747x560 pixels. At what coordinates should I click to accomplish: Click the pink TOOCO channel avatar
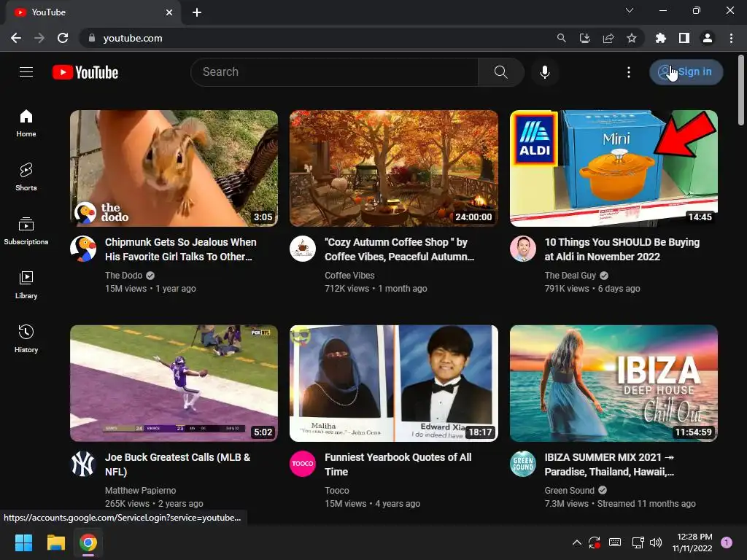click(303, 464)
